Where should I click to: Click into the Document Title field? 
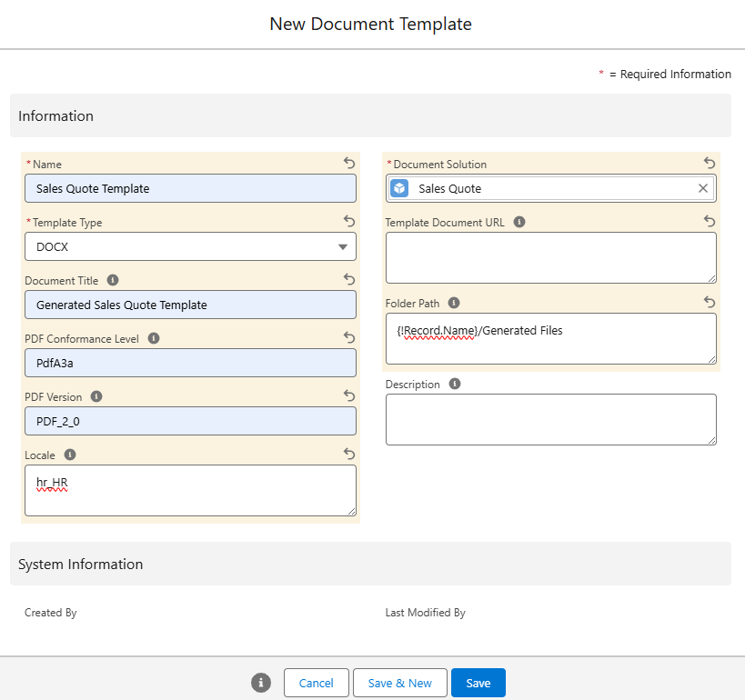point(190,305)
